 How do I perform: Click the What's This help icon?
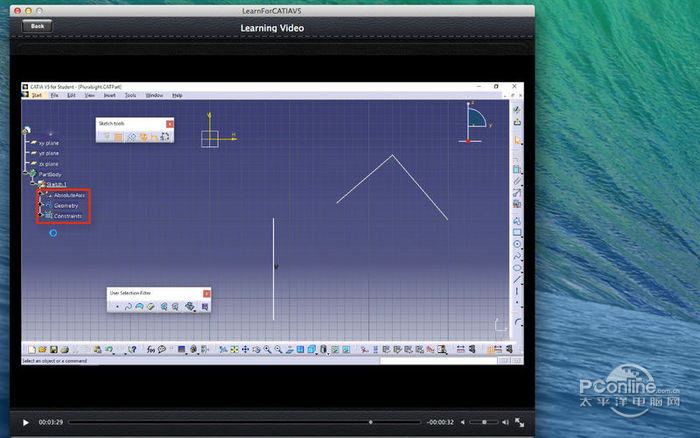[132, 349]
